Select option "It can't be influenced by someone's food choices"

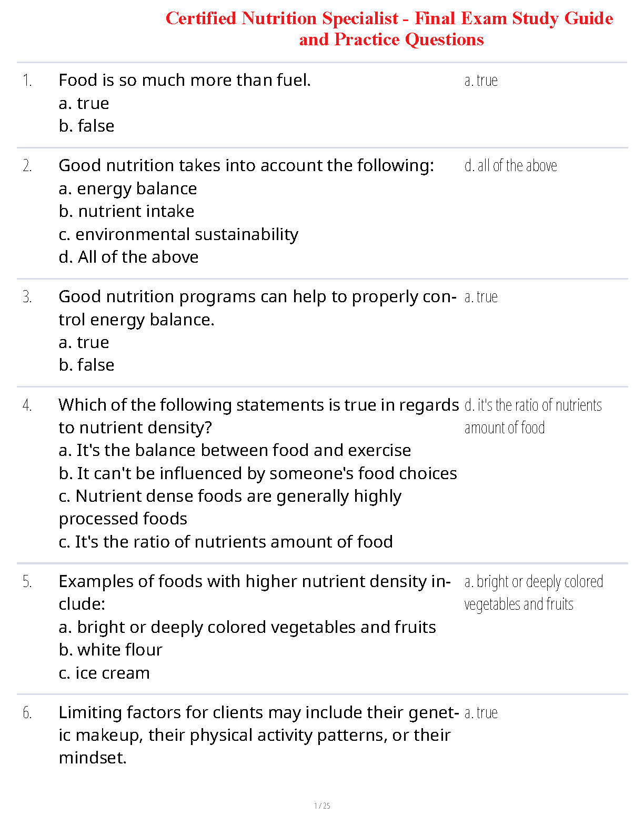(258, 473)
